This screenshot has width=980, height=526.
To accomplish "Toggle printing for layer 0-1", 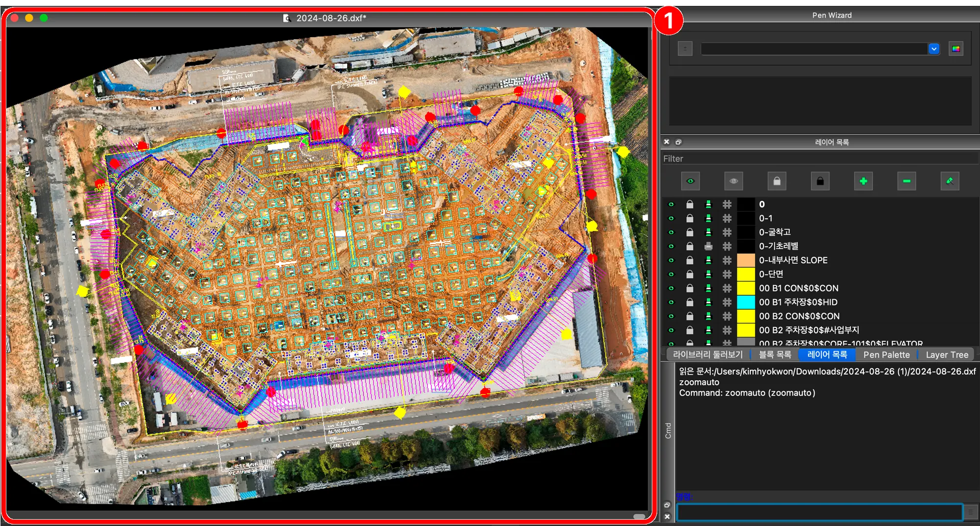I will click(708, 218).
